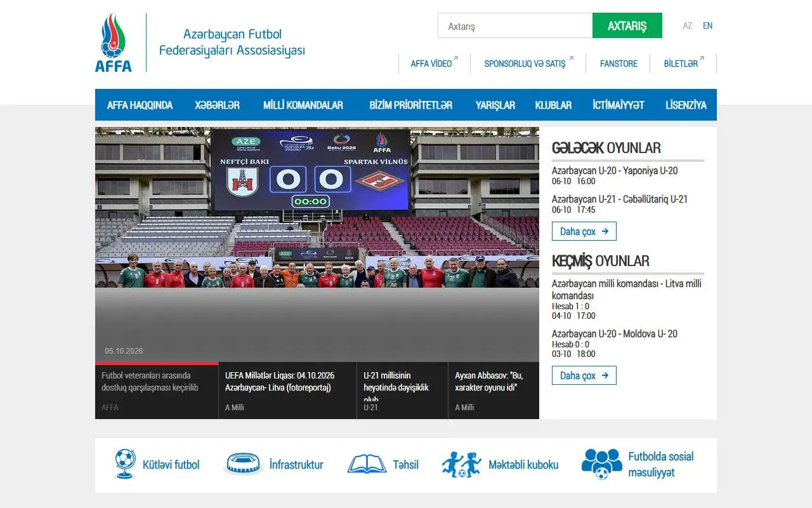This screenshot has height=508, width=812.
Task: Open the Kütləvi futbol link text
Action: coord(171,465)
